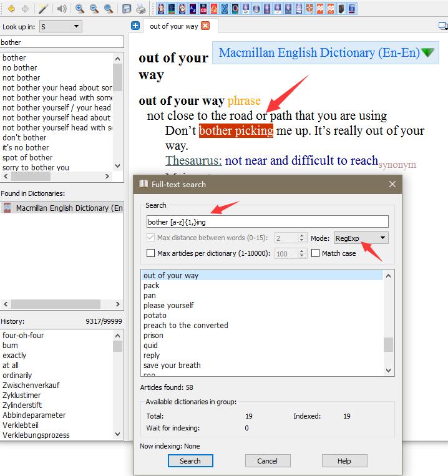448x476 pixels.
Task: Choose 'don't bother' in the word list
Action: [24, 137]
